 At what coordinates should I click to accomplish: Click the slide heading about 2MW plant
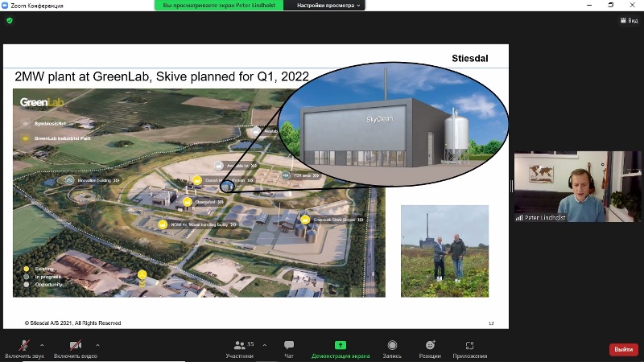(x=162, y=76)
